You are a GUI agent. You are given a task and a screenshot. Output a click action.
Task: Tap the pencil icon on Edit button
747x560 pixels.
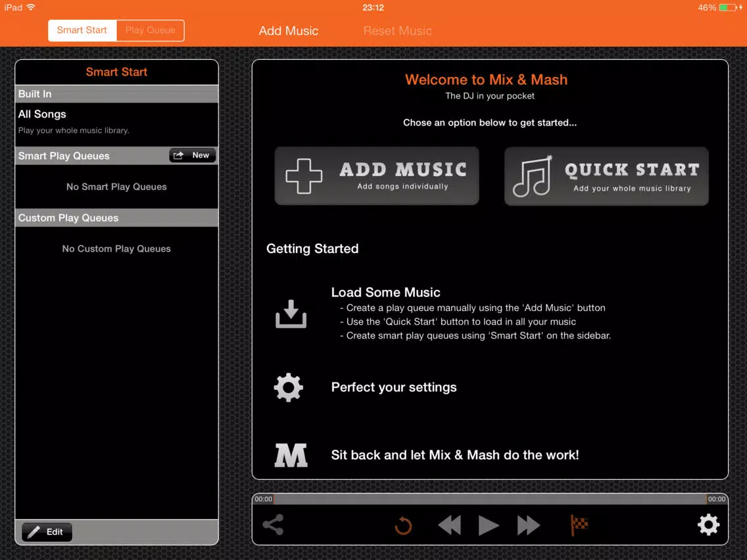34,532
